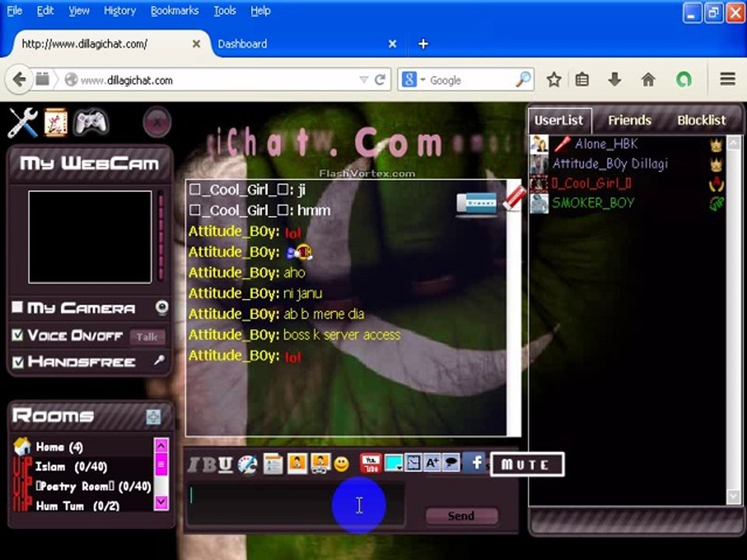
Task: Click the Eraser button in chat window
Action: point(476,203)
